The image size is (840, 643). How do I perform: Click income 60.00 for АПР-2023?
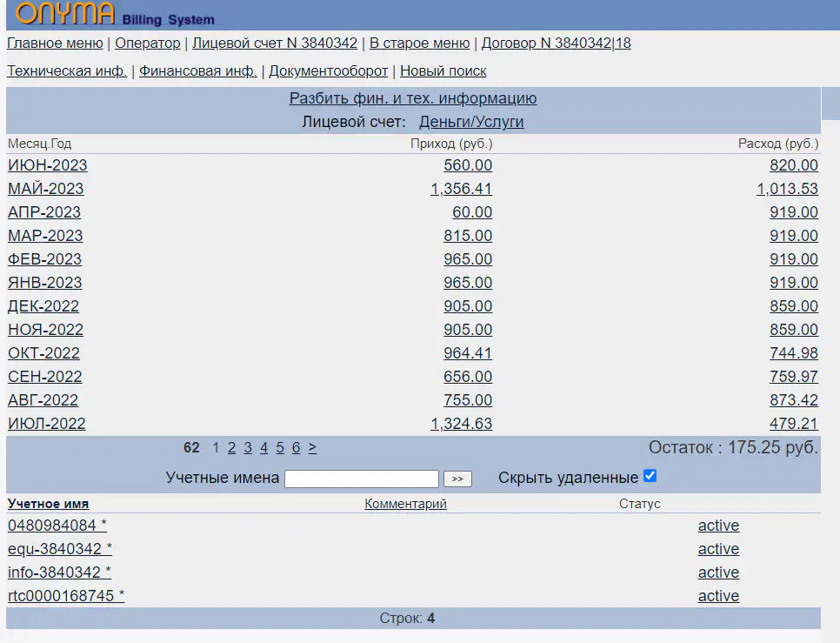point(472,212)
